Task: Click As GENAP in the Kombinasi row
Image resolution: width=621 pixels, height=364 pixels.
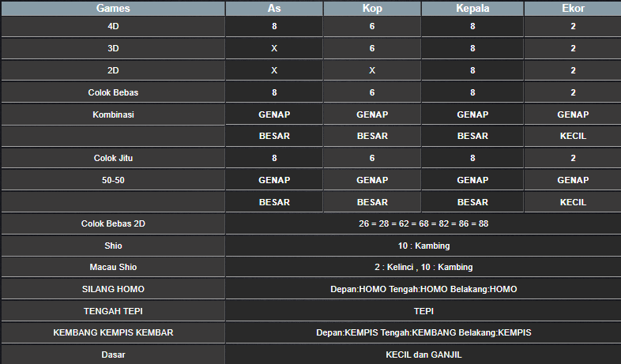Action: pos(274,114)
